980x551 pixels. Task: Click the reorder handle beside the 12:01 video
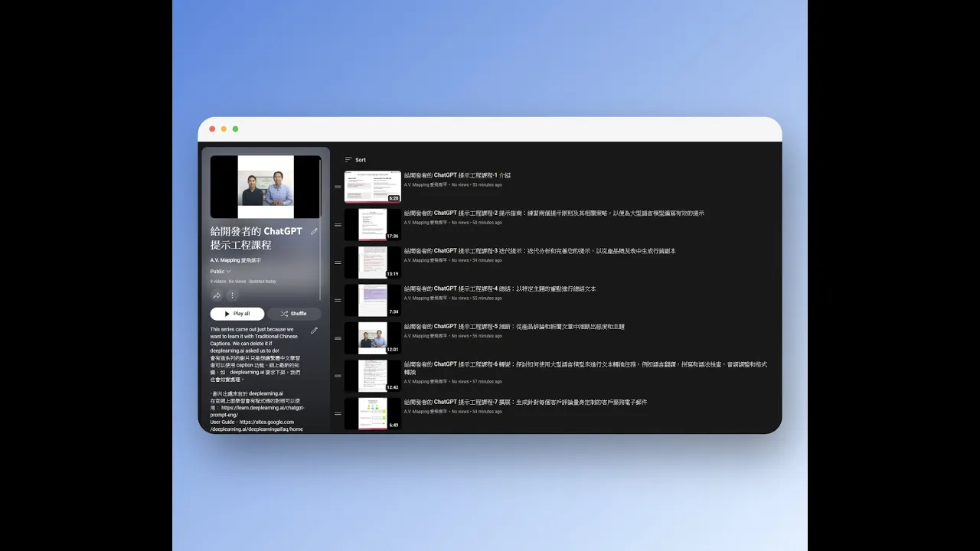tap(338, 338)
